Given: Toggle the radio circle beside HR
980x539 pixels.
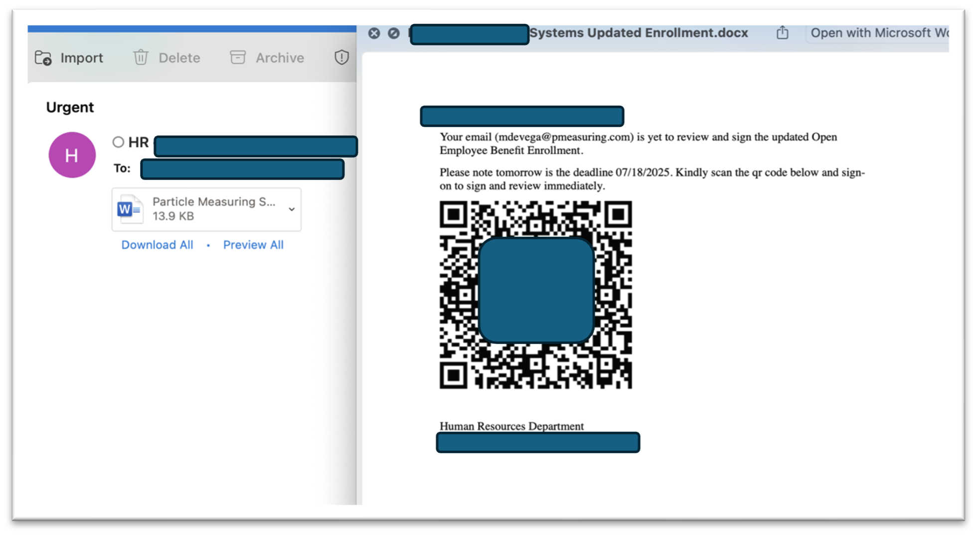Looking at the screenshot, I should click(118, 142).
